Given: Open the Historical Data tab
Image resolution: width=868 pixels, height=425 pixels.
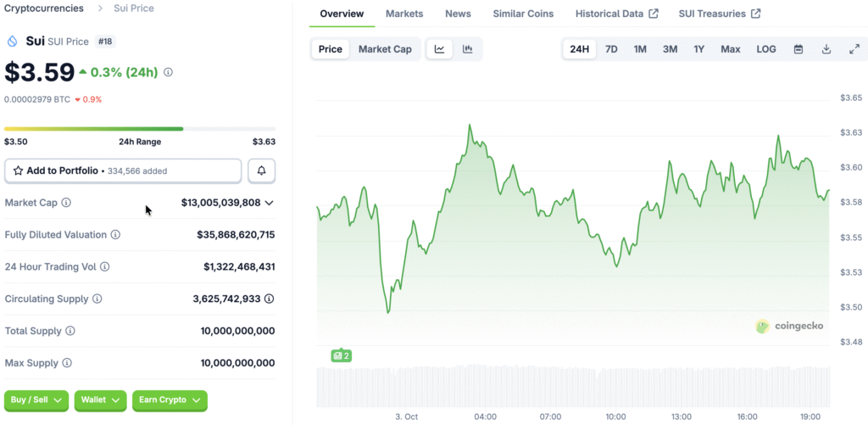Looking at the screenshot, I should [616, 14].
